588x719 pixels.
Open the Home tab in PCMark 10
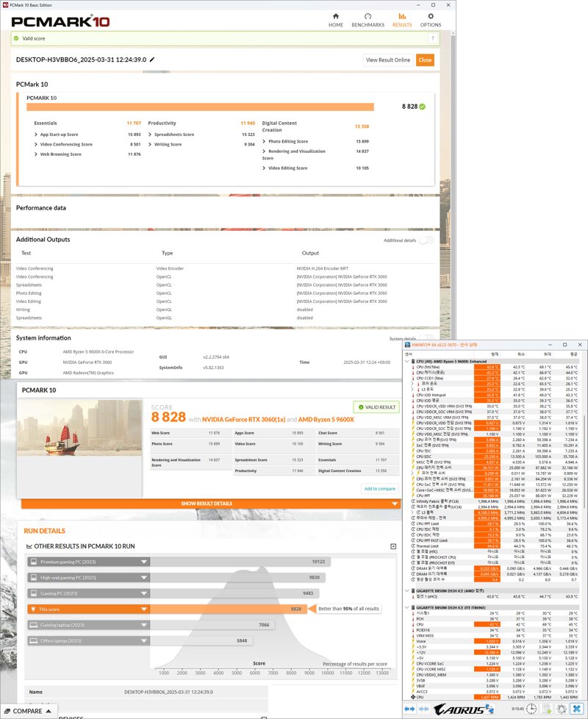[x=335, y=21]
